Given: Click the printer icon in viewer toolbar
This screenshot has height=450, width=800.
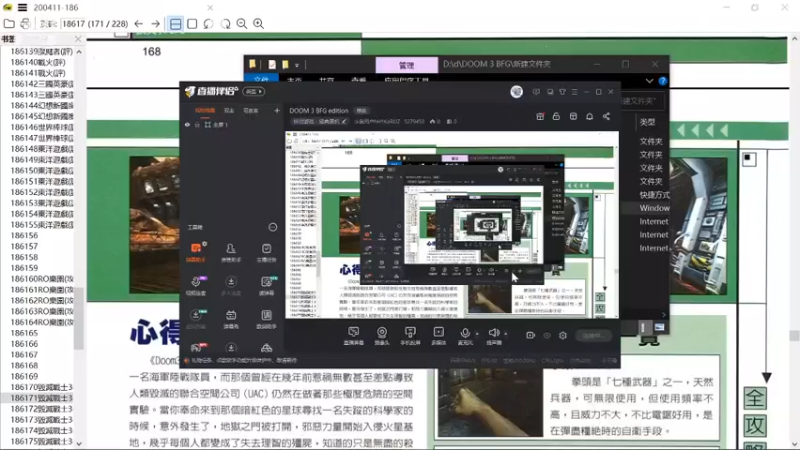Looking at the screenshot, I should [x=25, y=23].
